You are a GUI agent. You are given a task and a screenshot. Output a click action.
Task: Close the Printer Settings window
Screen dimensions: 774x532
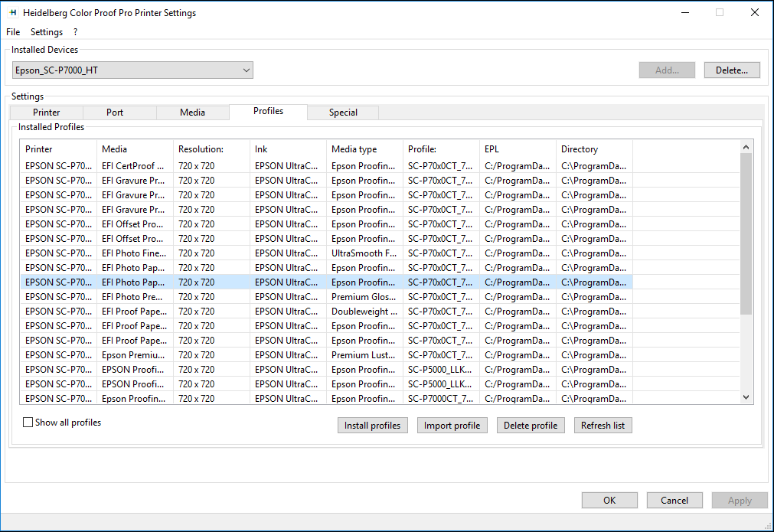click(x=755, y=13)
